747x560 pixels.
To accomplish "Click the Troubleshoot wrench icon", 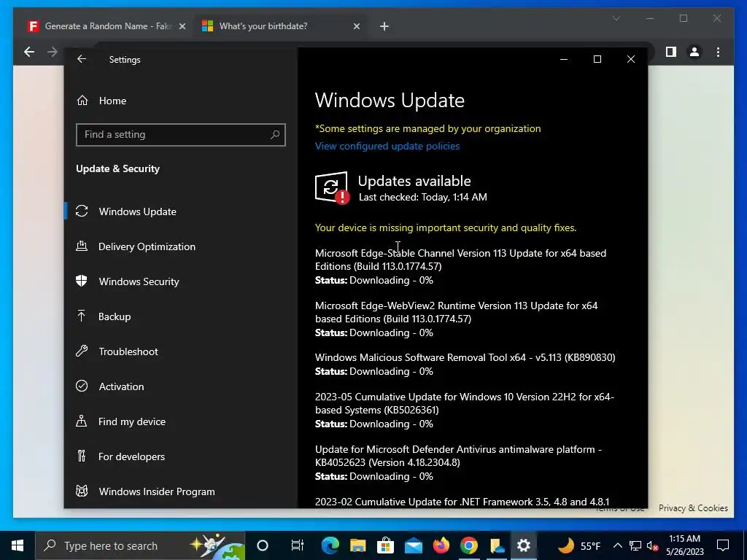I will pyautogui.click(x=82, y=351).
